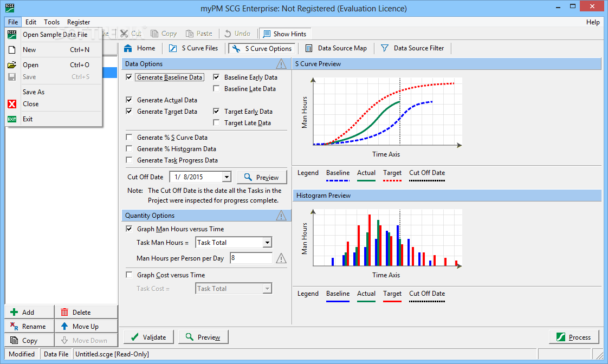
Task: Enable Target Late Data
Action: coord(216,123)
